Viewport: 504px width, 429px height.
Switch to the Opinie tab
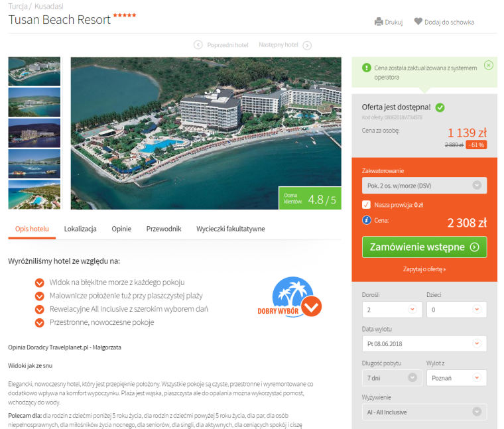click(x=121, y=229)
